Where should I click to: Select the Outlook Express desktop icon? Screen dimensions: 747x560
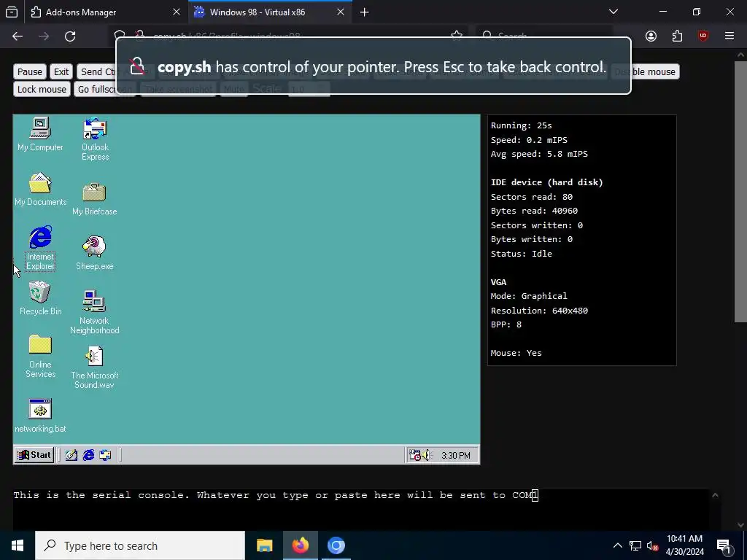95,139
